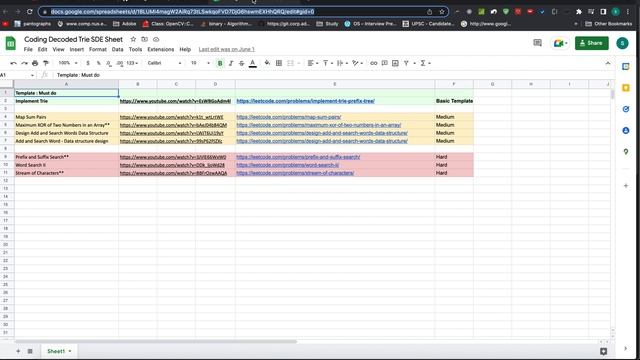
Task: Open the Tools menu
Action: tap(136, 49)
